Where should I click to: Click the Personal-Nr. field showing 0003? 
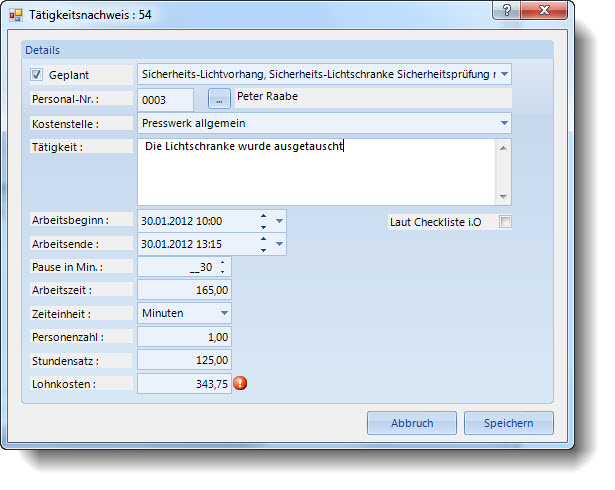165,99
